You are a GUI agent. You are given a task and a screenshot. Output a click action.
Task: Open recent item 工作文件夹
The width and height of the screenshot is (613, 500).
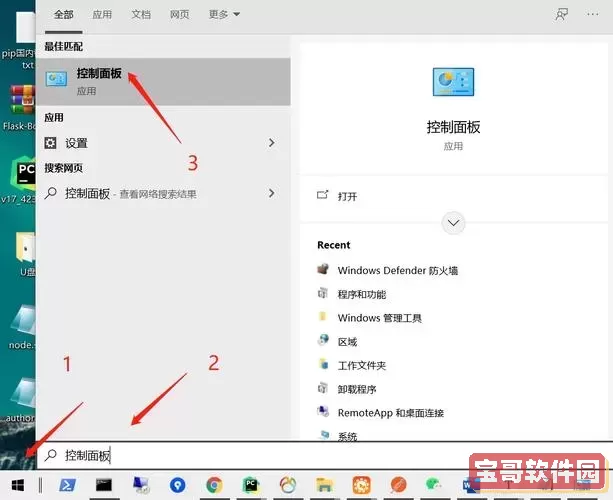(362, 366)
